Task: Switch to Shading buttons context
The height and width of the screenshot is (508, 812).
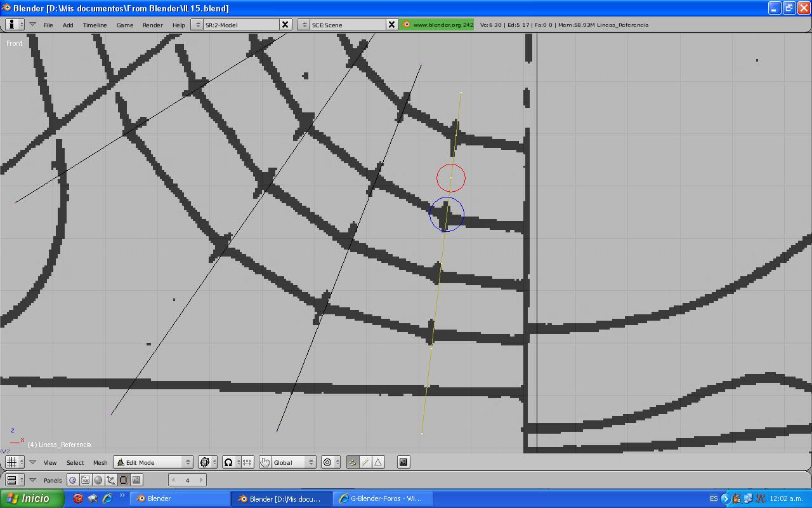Action: tap(98, 480)
